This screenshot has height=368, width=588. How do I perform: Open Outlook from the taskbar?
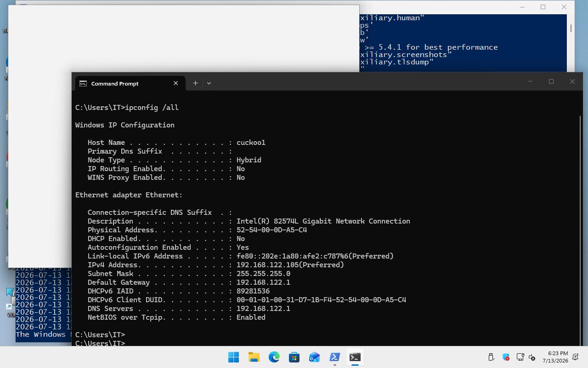point(315,357)
